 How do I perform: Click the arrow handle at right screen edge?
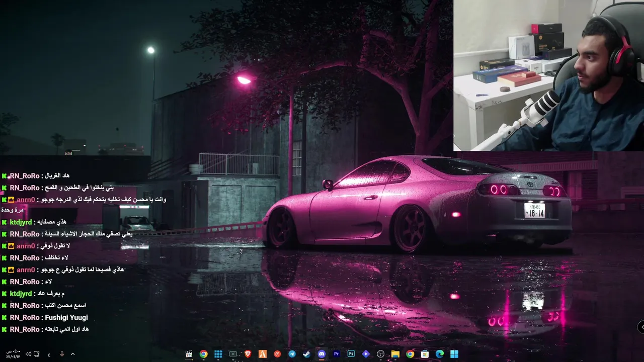pyautogui.click(x=641, y=327)
